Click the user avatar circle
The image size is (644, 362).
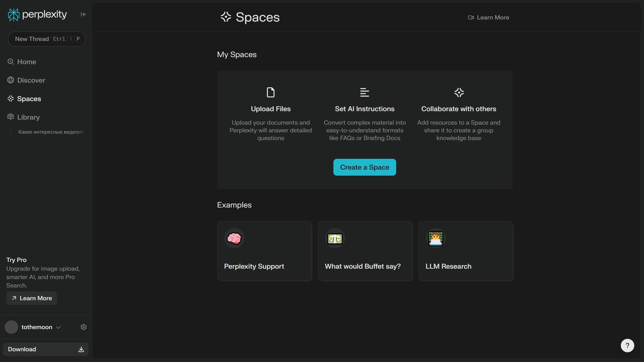(x=11, y=327)
